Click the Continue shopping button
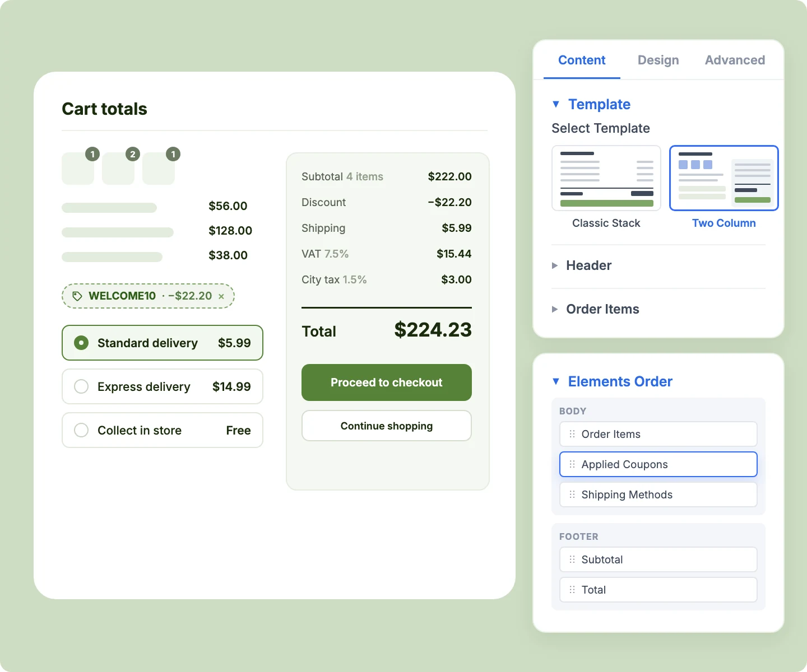The image size is (807, 672). pos(387,426)
